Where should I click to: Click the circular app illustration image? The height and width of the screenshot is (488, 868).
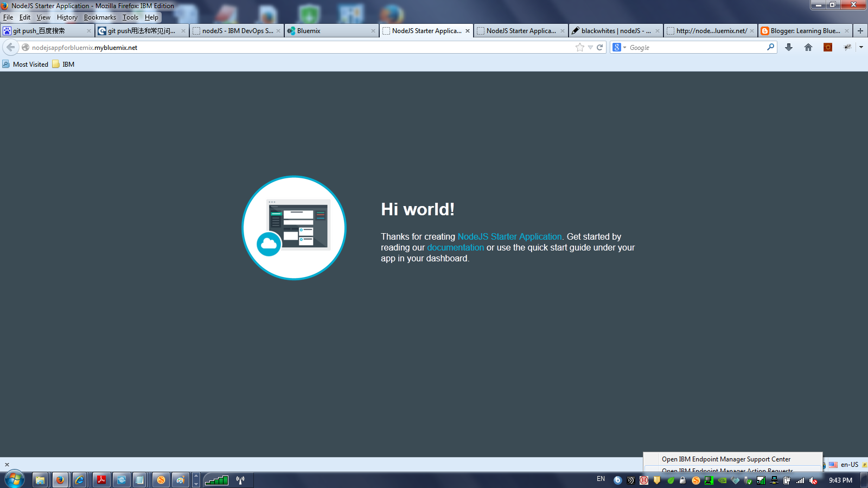(294, 228)
